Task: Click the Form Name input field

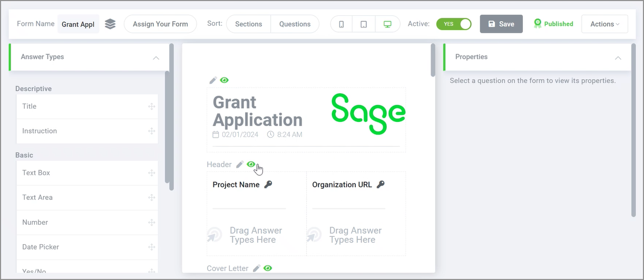Action: [79, 24]
